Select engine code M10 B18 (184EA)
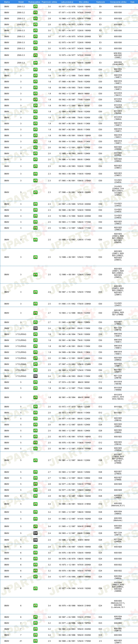 (118, 100)
